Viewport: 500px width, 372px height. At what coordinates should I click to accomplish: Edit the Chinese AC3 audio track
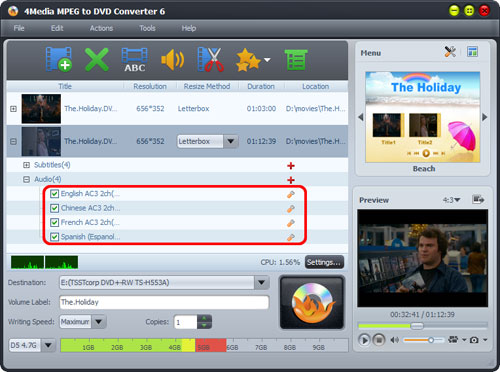[x=291, y=209]
